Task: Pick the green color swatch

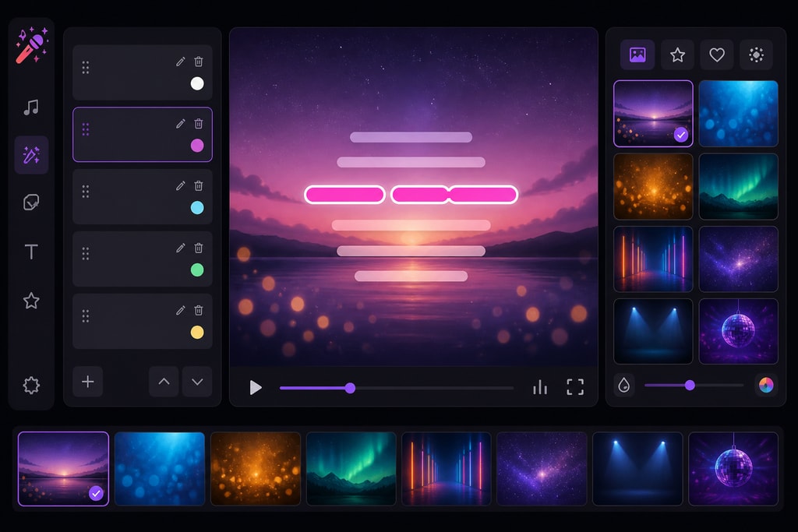Action: coord(197,270)
